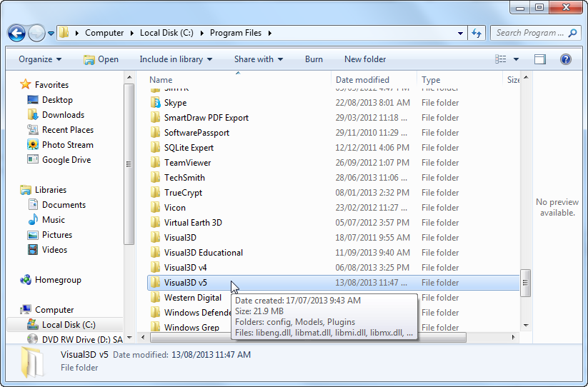The image size is (588, 387).
Task: Click the SQLite Expert folder icon
Action: 155,147
